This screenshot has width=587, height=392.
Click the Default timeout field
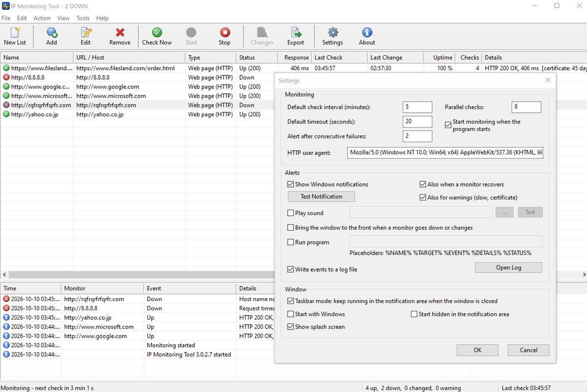point(418,122)
